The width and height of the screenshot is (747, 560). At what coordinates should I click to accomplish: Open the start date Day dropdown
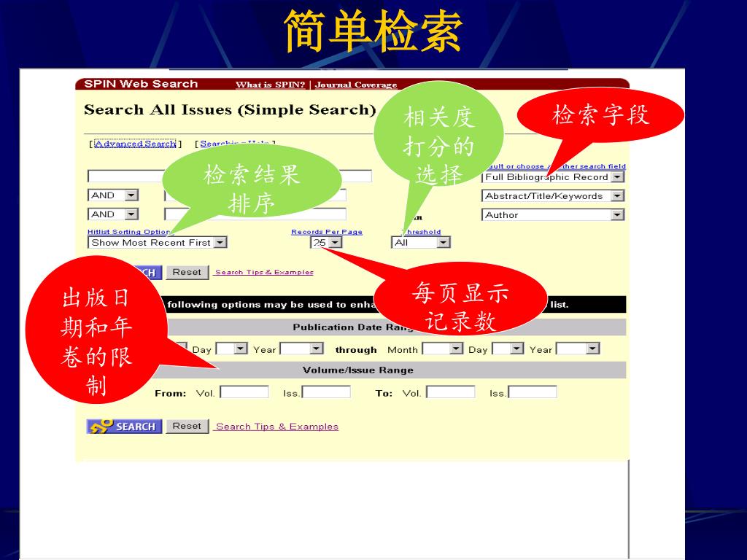pos(231,349)
